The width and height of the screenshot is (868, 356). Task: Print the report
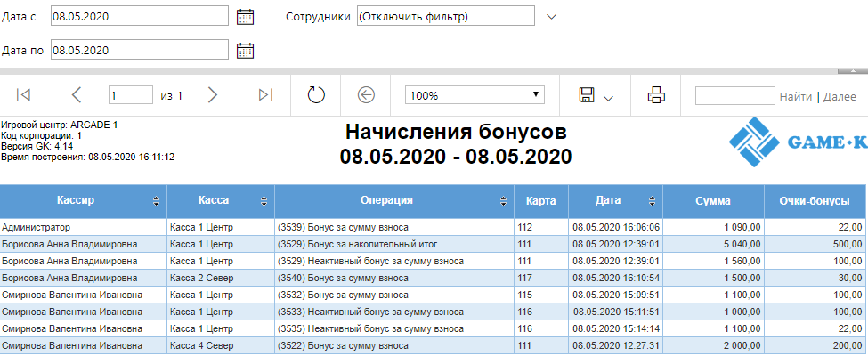pyautogui.click(x=656, y=95)
